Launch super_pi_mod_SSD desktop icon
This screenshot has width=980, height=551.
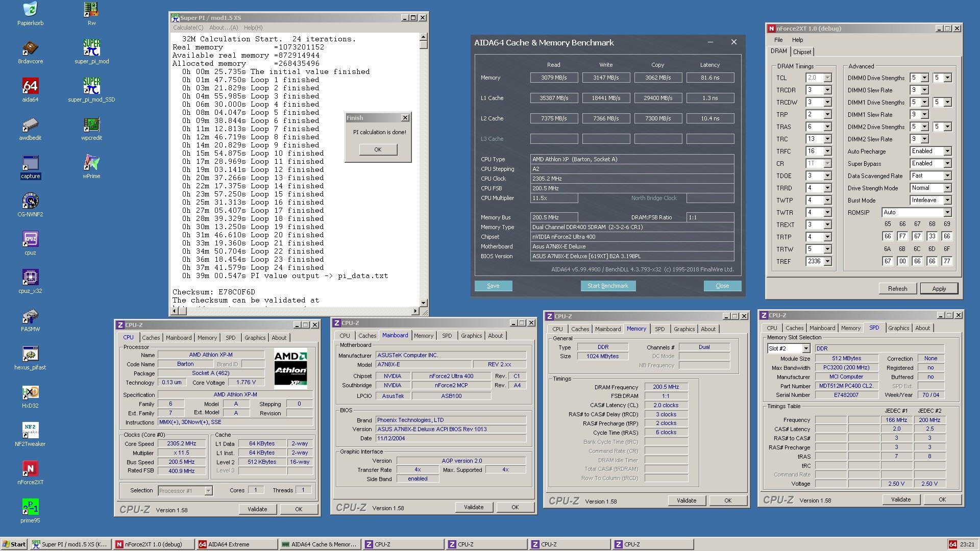(91, 90)
